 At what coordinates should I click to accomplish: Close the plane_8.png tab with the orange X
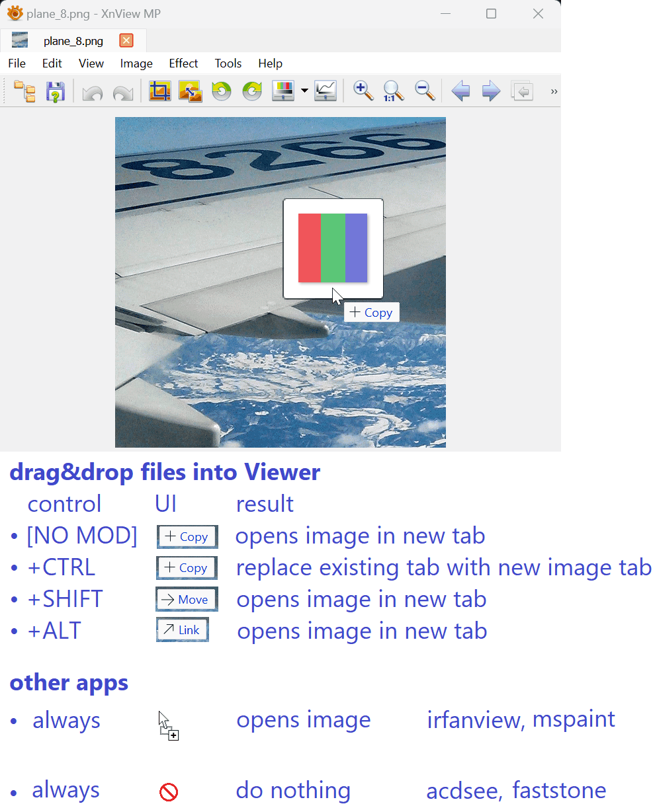(x=126, y=41)
